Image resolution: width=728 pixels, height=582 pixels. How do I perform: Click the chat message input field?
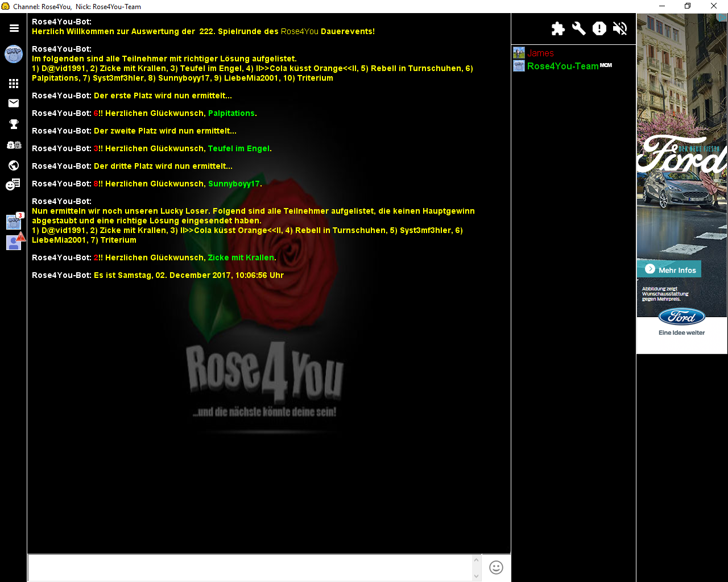click(250, 568)
